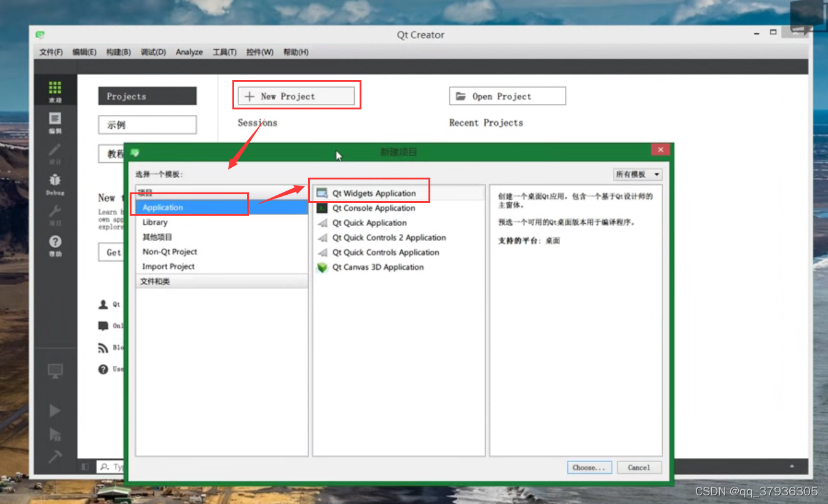Open the 帮助(H) menu
Viewport: 828px width, 504px height.
point(296,52)
